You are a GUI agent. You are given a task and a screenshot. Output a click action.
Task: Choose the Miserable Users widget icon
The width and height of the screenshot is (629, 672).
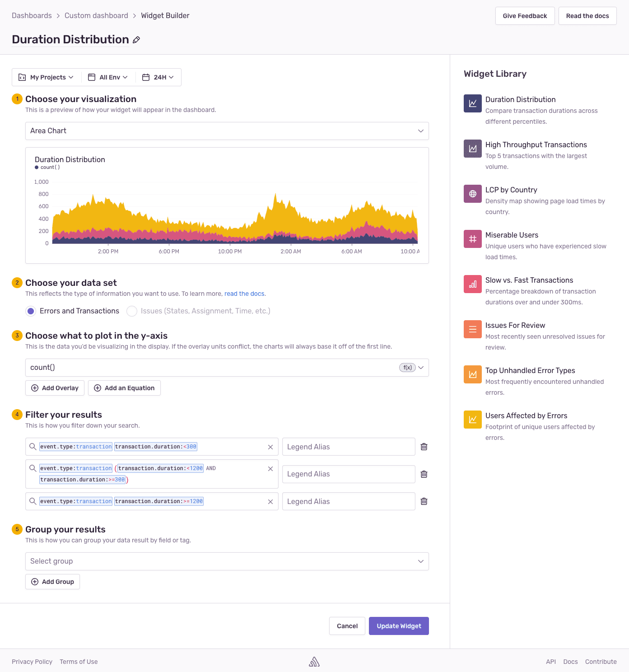472,239
